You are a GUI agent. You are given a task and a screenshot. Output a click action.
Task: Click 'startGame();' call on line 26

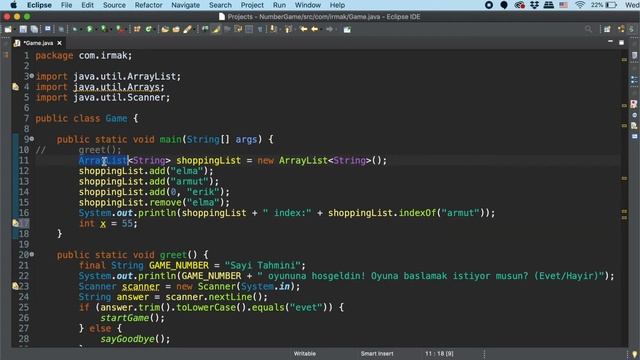pos(132,318)
